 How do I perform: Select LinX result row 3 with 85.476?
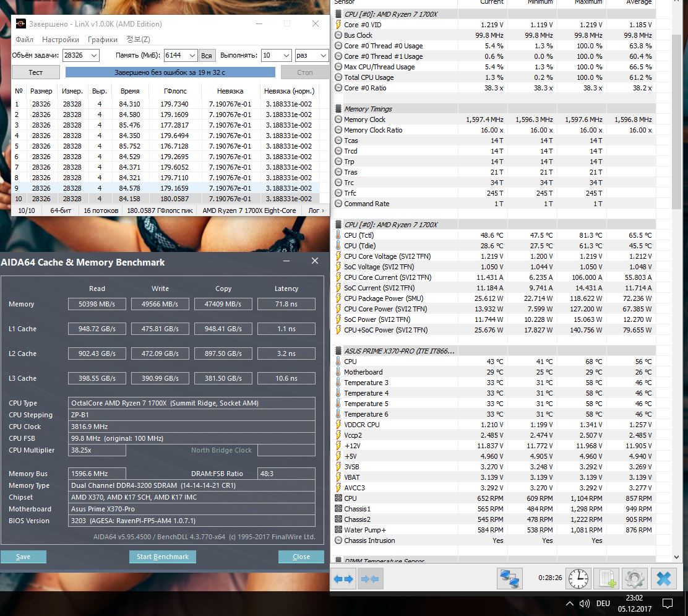(x=165, y=124)
